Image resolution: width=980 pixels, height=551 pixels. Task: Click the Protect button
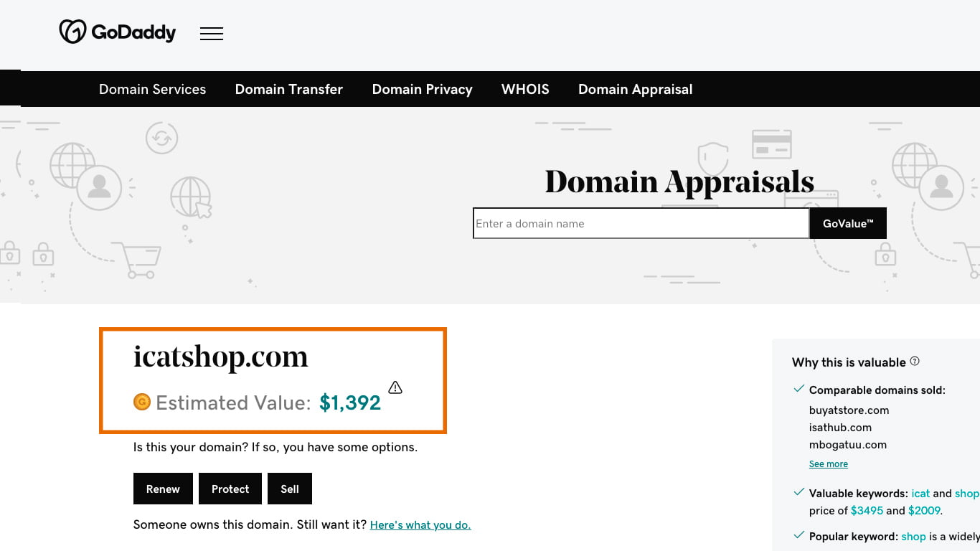pos(230,489)
